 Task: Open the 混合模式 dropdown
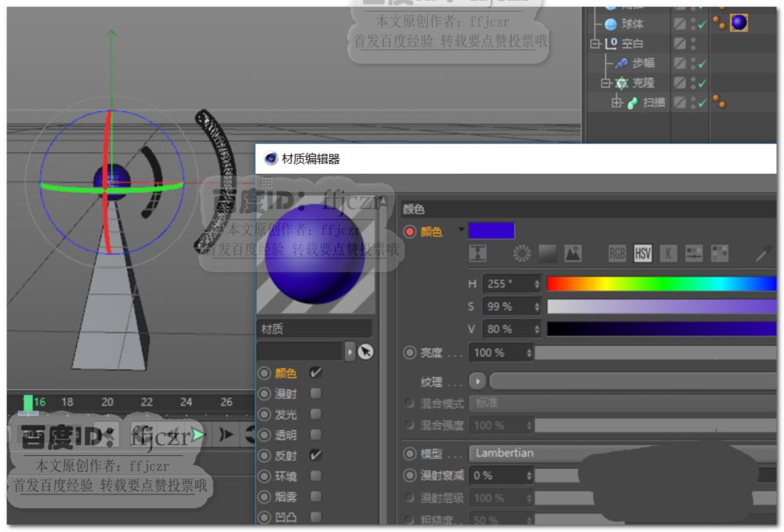(x=622, y=404)
